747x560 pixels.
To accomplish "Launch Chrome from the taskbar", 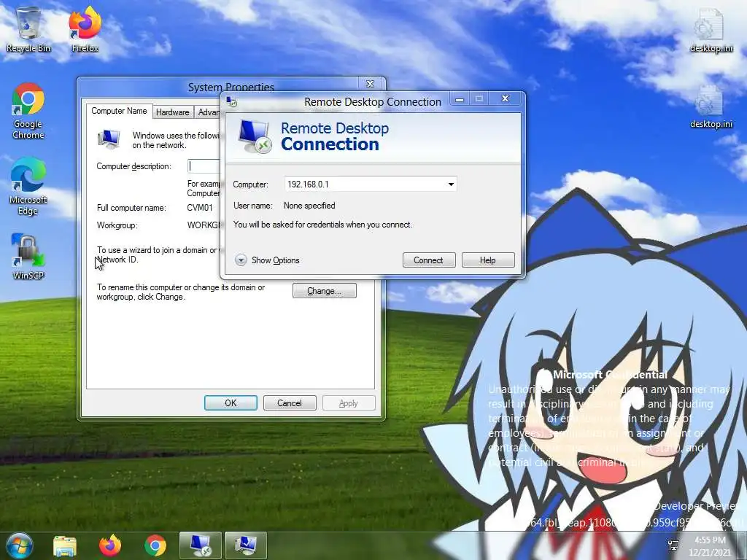I will click(x=155, y=545).
